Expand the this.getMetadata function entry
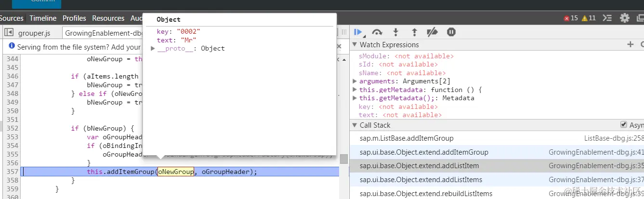 [x=355, y=90]
